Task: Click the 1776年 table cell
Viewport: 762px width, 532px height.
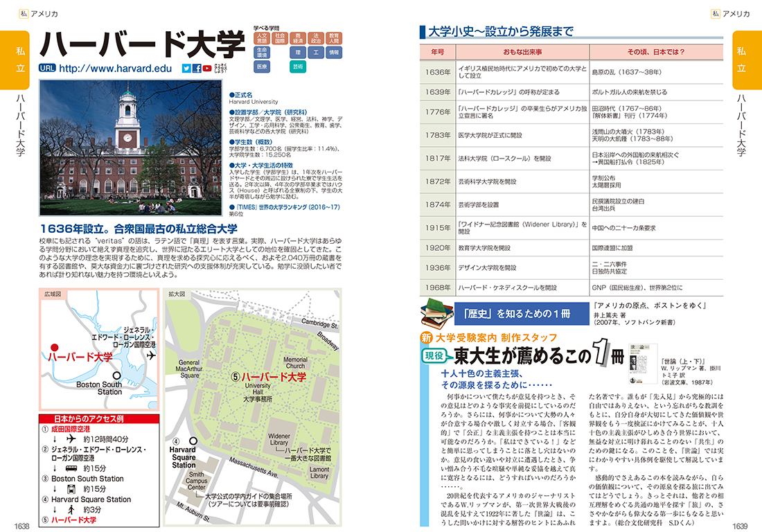Action: point(437,112)
